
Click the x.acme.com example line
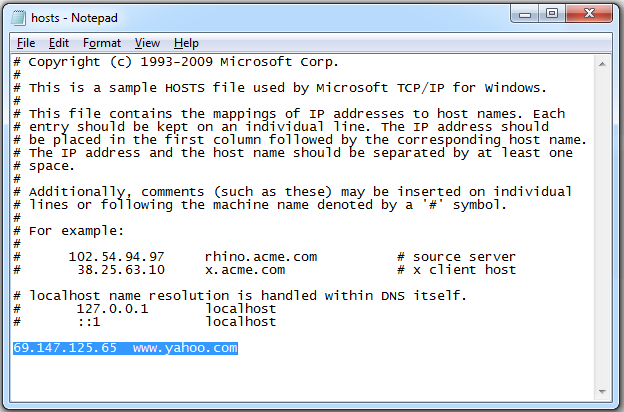tap(264, 270)
